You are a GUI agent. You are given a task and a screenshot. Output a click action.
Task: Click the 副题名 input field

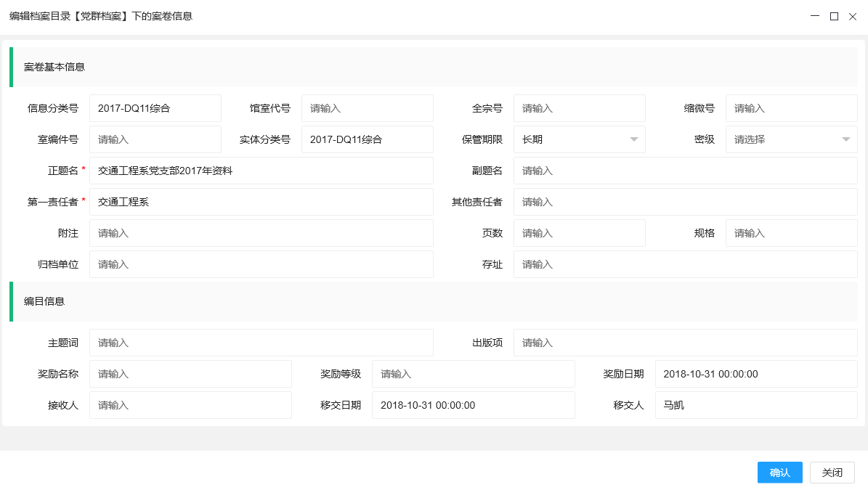point(685,171)
